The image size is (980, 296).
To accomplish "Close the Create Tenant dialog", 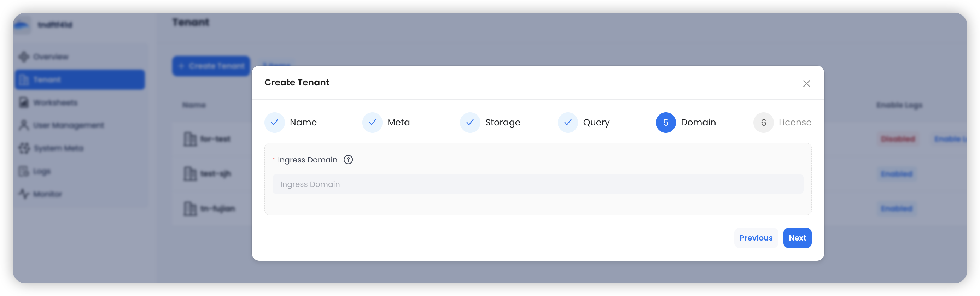I will pos(806,84).
